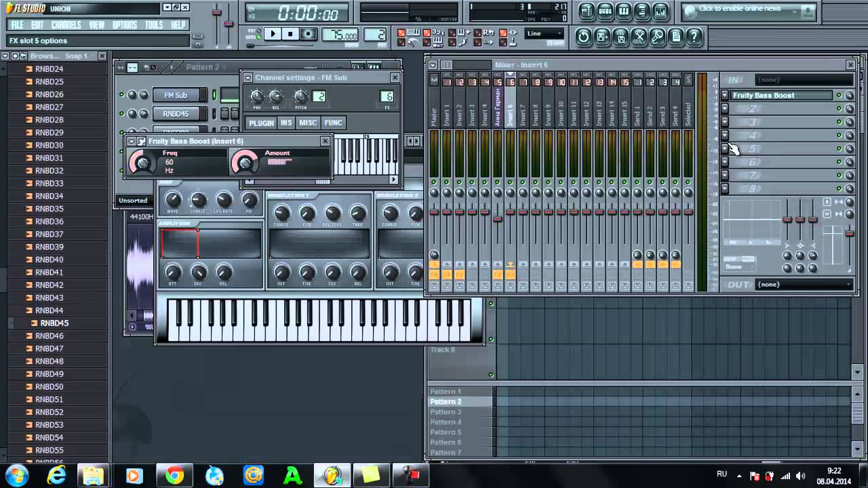The height and width of the screenshot is (488, 868).
Task: Click the undo history round icon
Action: pyautogui.click(x=583, y=37)
